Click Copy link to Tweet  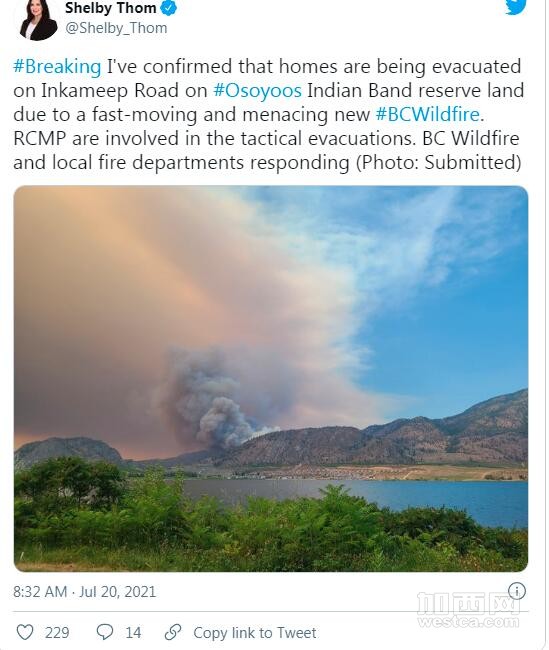[255, 633]
